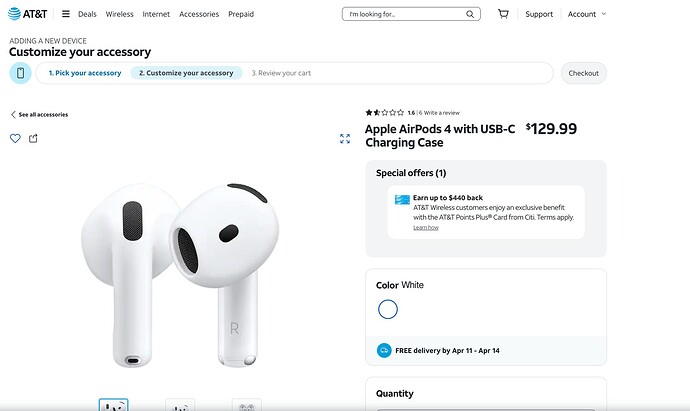Go to Pick your accessory step
Image resolution: width=690 pixels, height=411 pixels.
(85, 73)
